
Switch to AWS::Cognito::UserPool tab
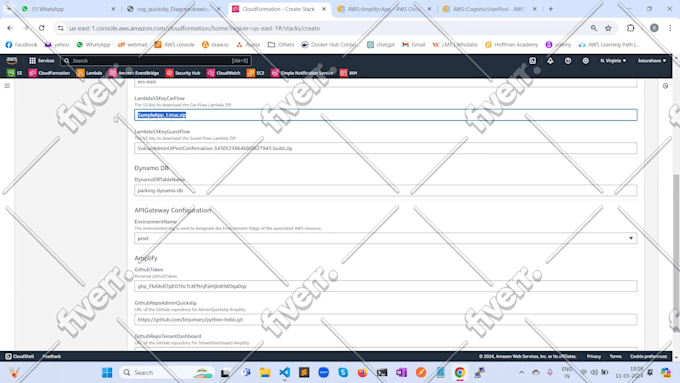(x=489, y=9)
